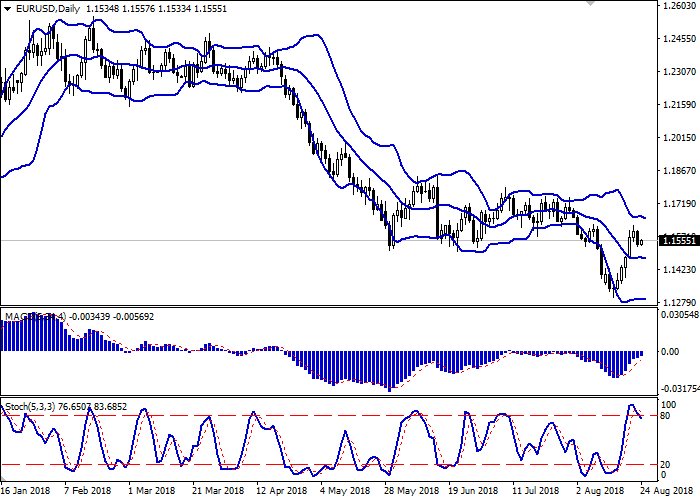Screen dimensions: 700x500
Task: Click the 16 Jan 2018 date label
Action: (x=27, y=491)
